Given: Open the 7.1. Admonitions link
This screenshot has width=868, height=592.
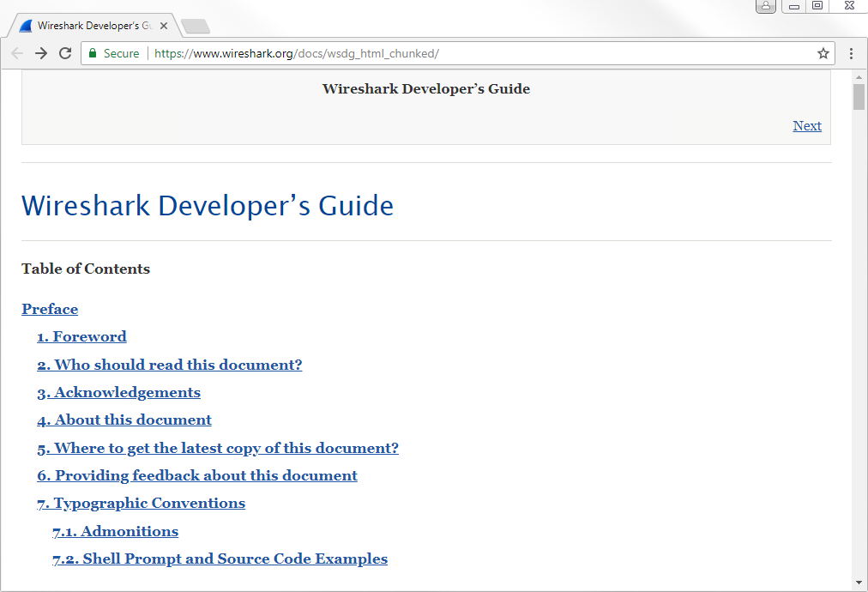Looking at the screenshot, I should coord(115,531).
